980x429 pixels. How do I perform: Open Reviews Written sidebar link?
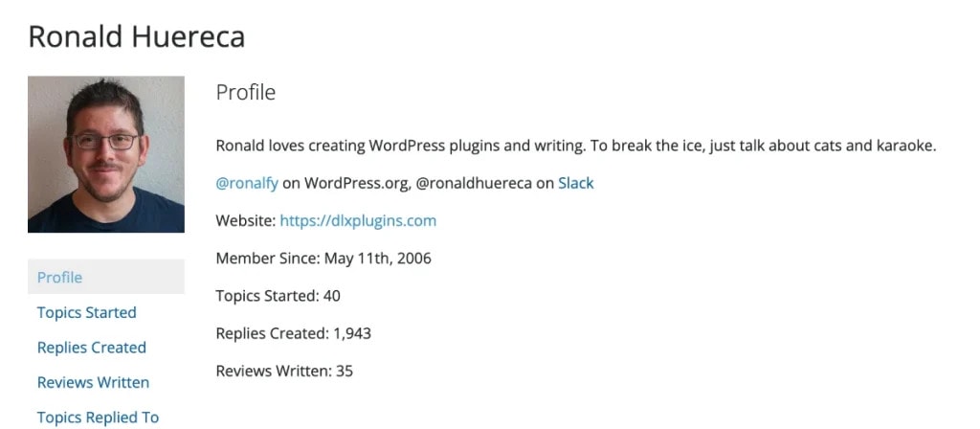93,382
